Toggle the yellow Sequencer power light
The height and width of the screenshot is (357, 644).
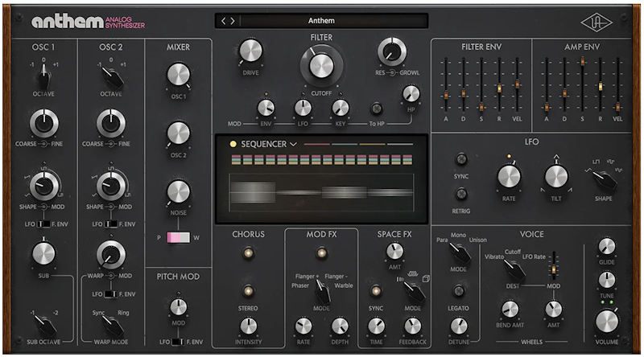(x=233, y=144)
